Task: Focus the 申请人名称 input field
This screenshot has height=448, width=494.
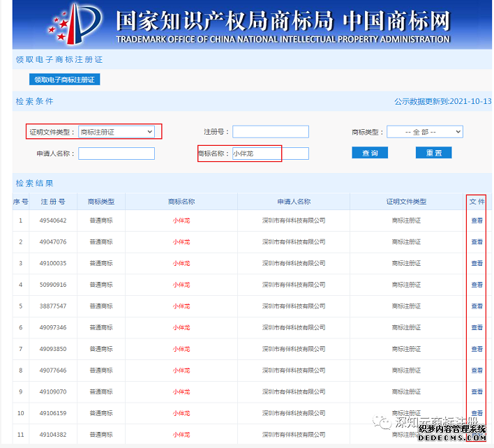Action: [117, 154]
